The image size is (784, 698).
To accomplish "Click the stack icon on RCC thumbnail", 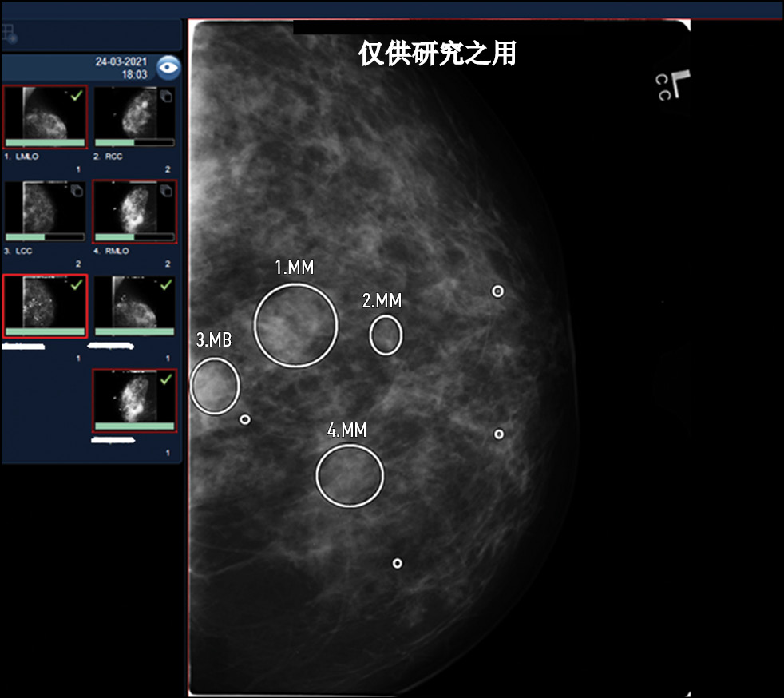I will (166, 97).
